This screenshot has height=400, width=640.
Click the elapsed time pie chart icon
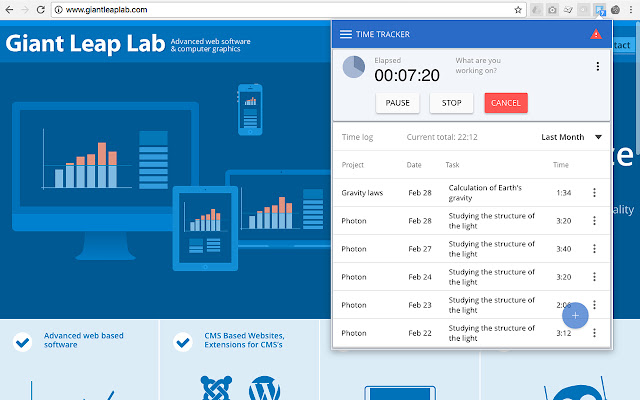(353, 67)
